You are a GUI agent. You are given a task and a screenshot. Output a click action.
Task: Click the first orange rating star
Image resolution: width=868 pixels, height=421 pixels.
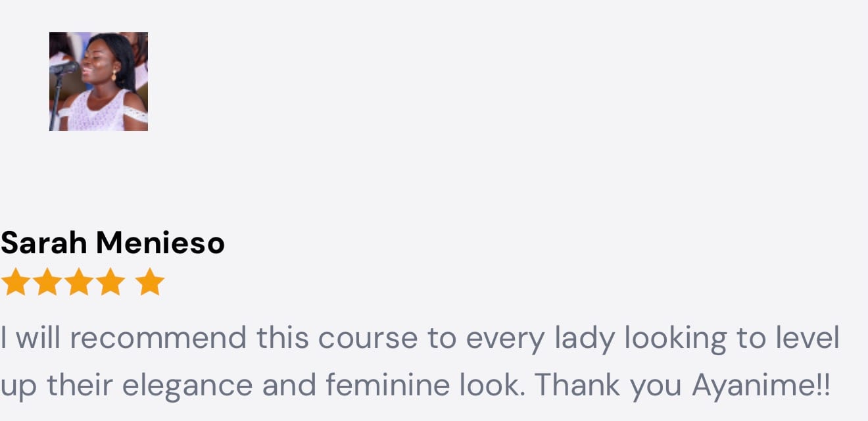tap(14, 282)
